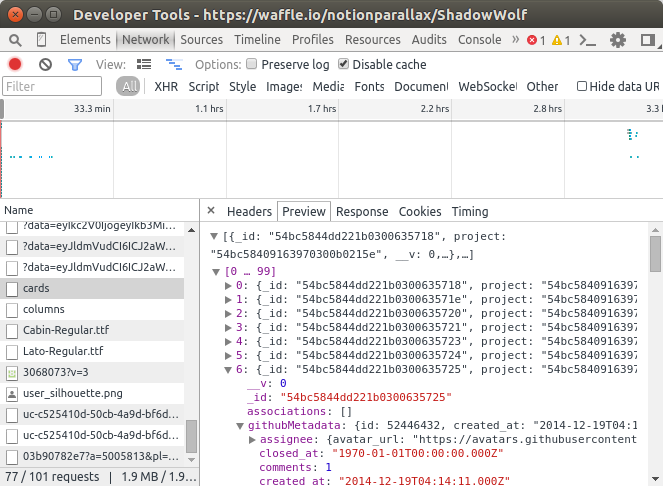Toggle the blue filter funnel icon
This screenshot has height=486, width=663.
75,64
